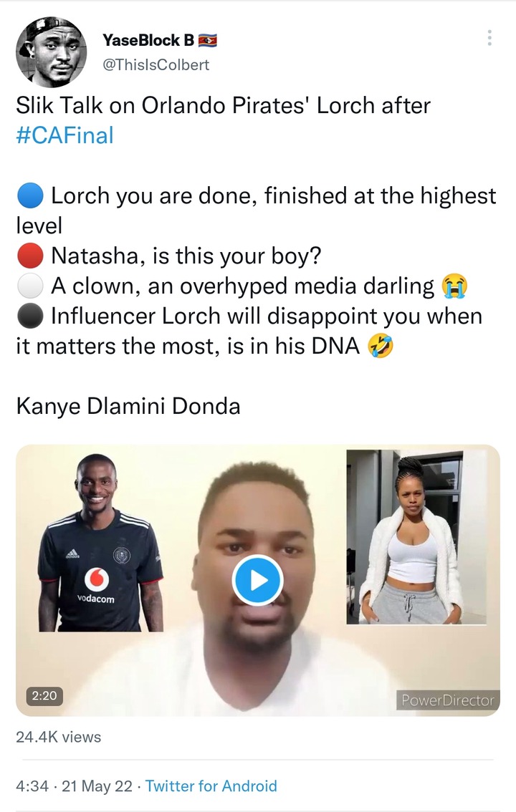Click the #CAFinal hashtag
This screenshot has height=812, width=516.
(64, 135)
